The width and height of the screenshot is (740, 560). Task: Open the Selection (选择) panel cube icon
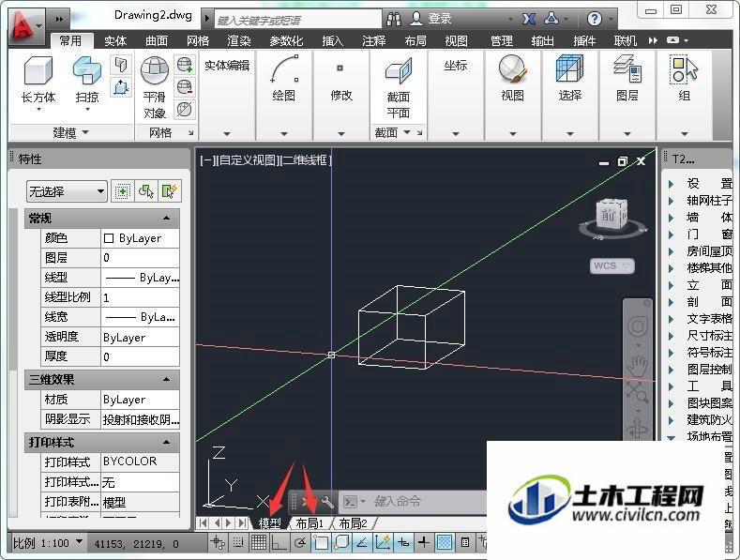coord(569,69)
